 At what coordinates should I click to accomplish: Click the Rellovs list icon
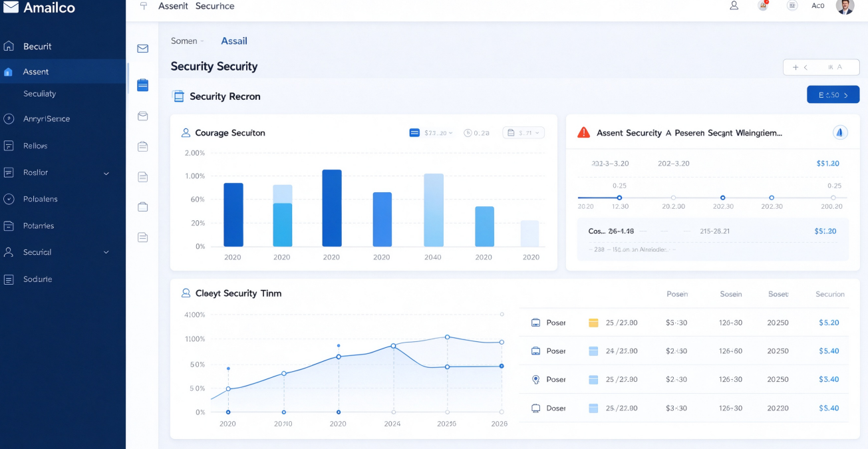coord(9,146)
